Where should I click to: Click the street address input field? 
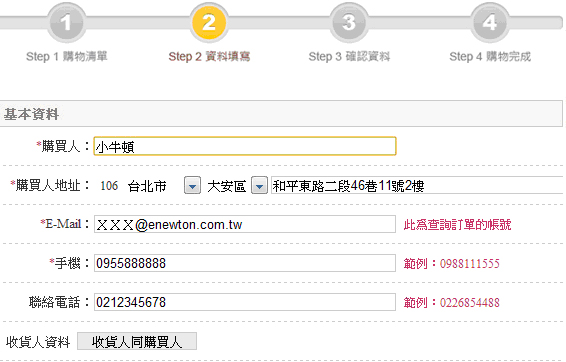tap(418, 186)
